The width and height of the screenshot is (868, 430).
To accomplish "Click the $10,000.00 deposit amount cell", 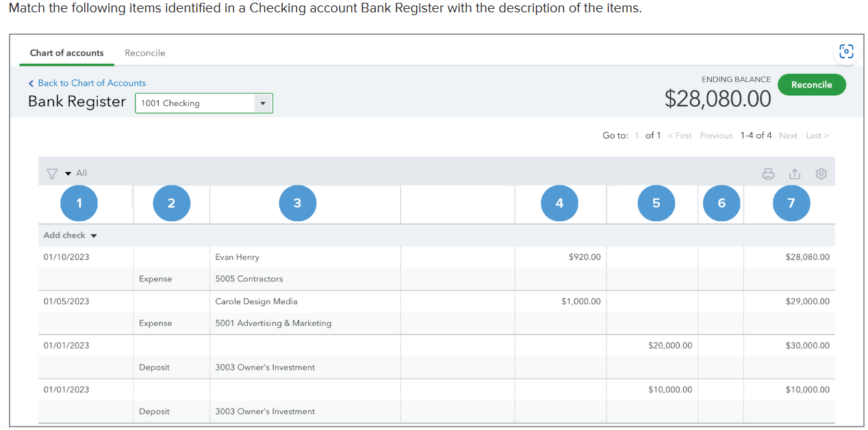I will pos(670,390).
